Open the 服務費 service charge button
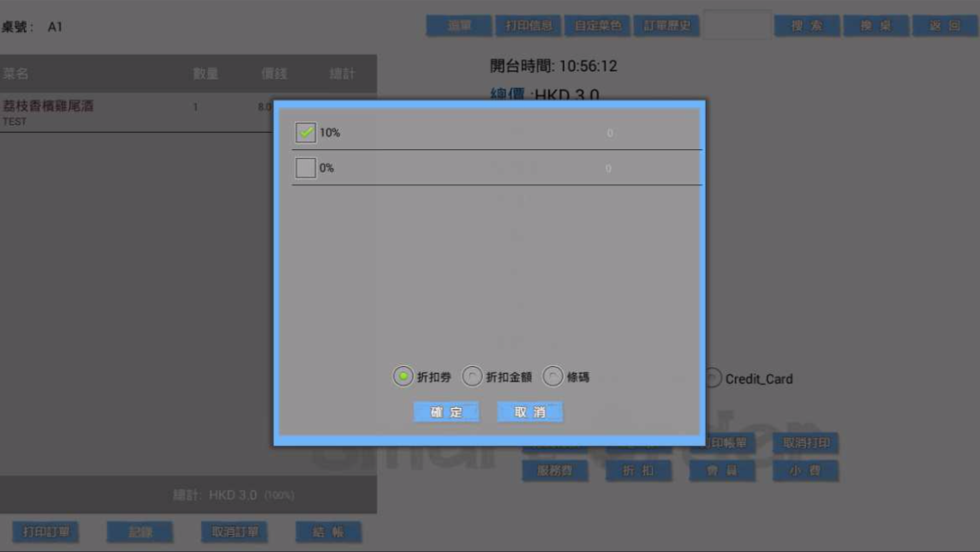The width and height of the screenshot is (980, 552). coord(555,471)
